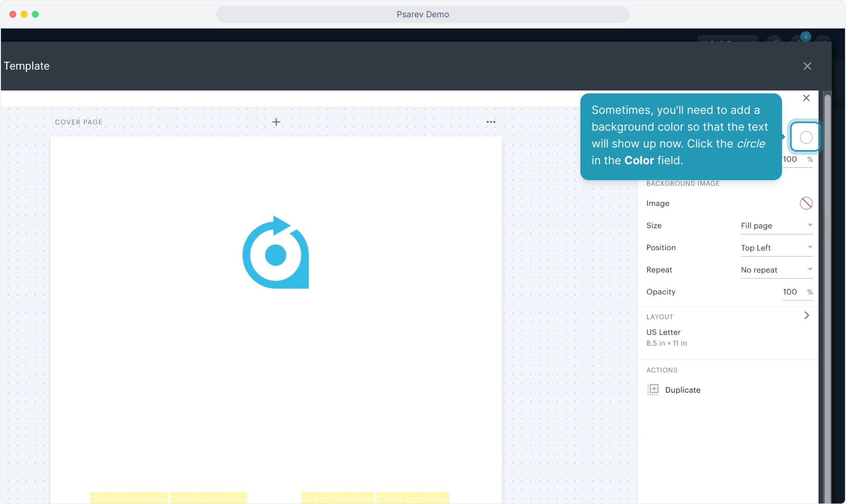Open the cover page three-dot menu
846x504 pixels.
[491, 122]
